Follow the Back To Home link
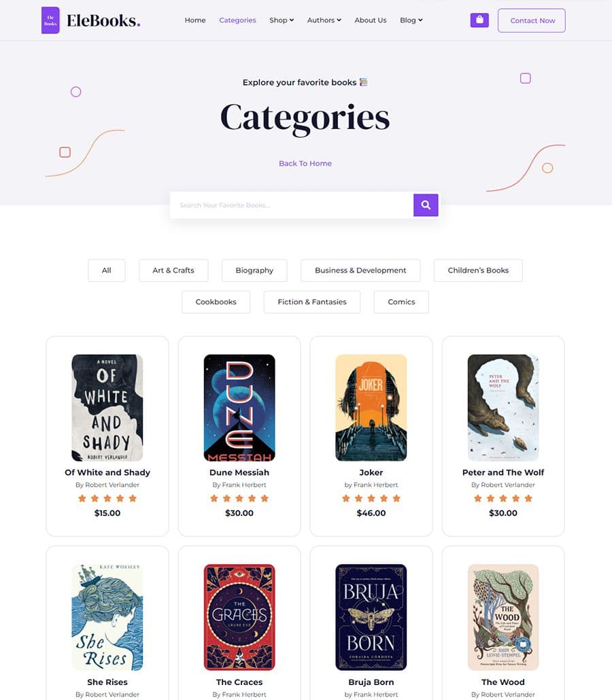Screen dimensions: 612x700 (305, 163)
